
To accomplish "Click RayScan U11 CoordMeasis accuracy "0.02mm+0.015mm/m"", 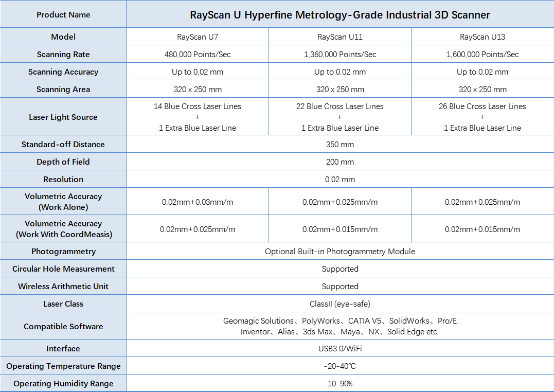I will tap(340, 229).
